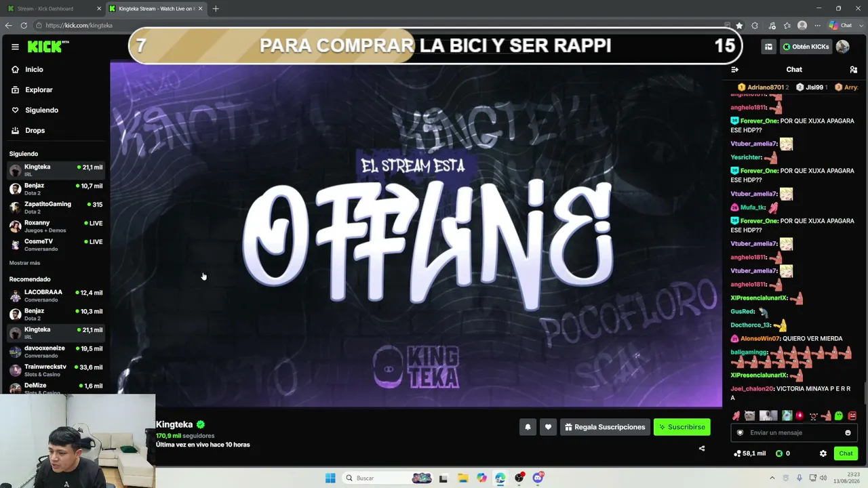The height and width of the screenshot is (488, 868).
Task: Click the browser address bar URL
Action: (x=79, y=26)
